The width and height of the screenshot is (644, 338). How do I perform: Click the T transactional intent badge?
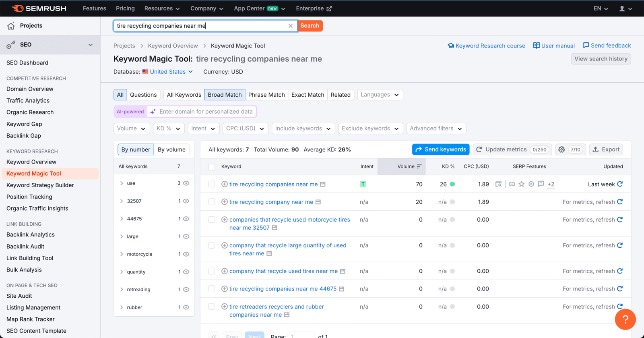pos(363,184)
